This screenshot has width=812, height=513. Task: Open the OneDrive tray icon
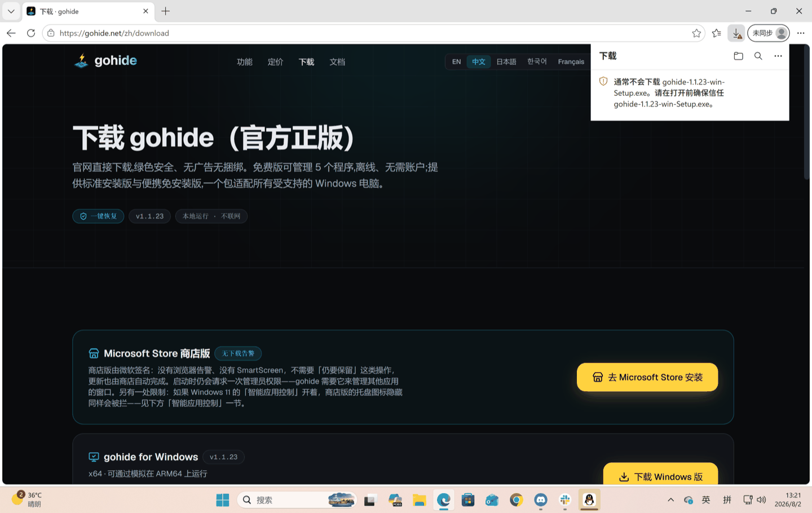[688, 500]
